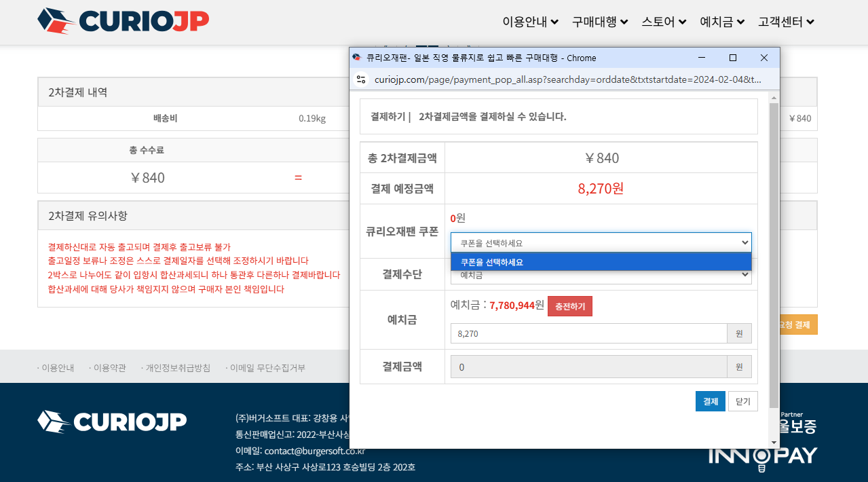Click the 결제금액 field showing 0

pos(588,367)
